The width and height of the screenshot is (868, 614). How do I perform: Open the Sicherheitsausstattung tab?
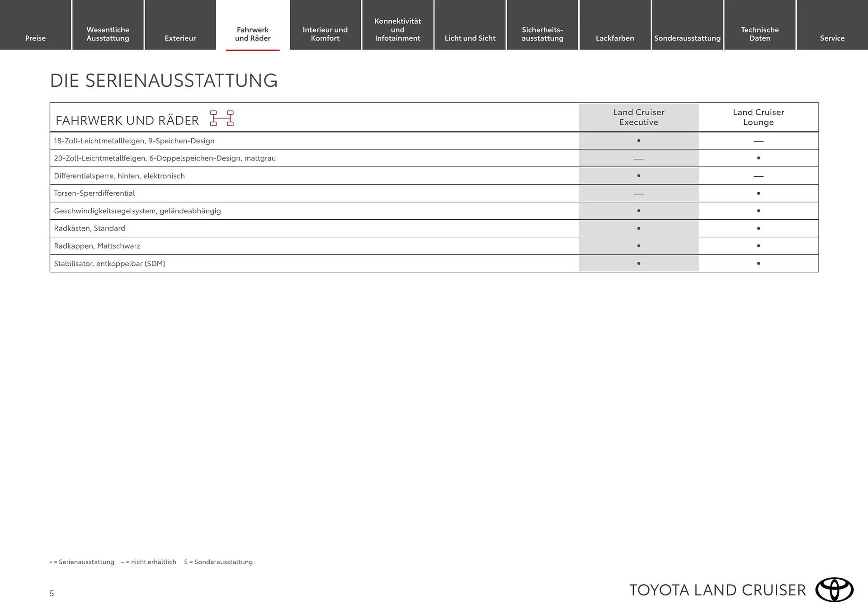pyautogui.click(x=542, y=33)
